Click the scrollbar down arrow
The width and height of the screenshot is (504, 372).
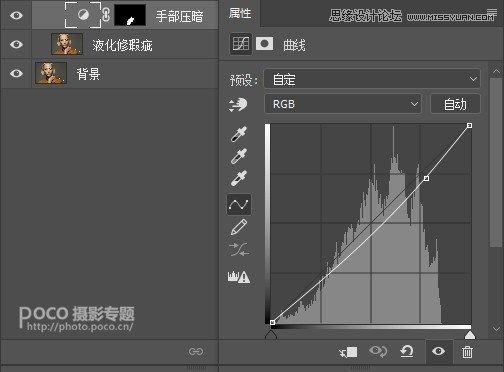[496, 328]
